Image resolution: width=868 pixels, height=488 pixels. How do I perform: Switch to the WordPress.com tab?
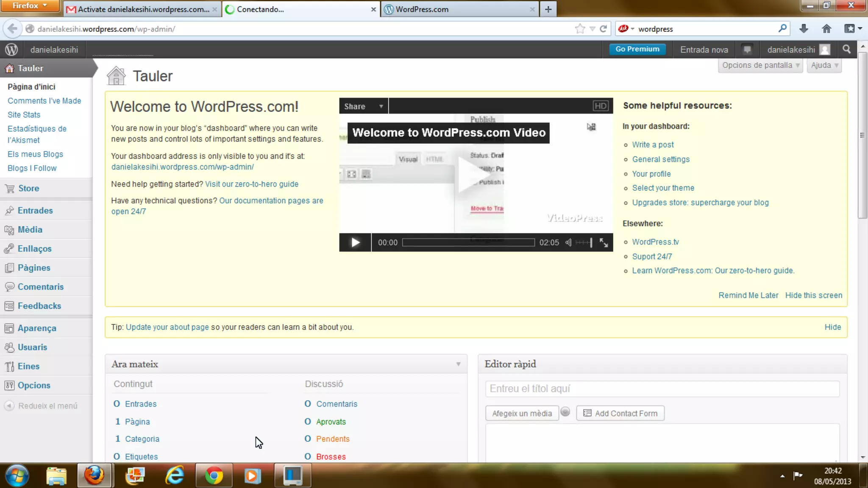point(460,9)
